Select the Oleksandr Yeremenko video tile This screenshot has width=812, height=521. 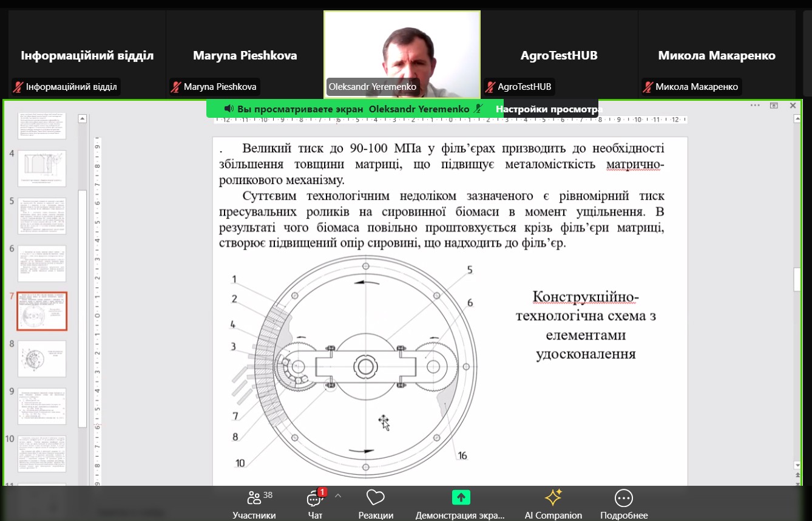402,53
